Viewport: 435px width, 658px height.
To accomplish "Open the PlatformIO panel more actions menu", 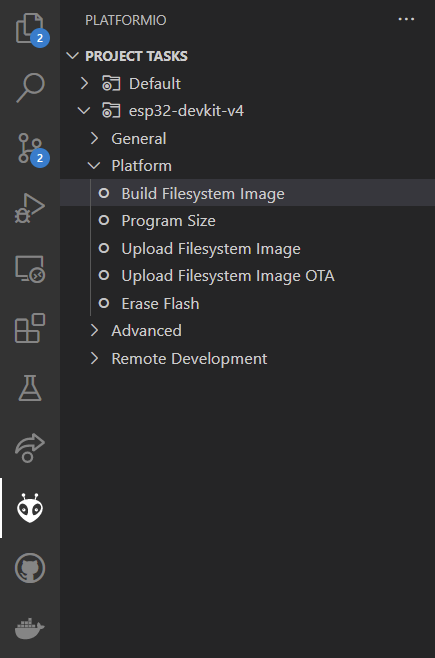I will [406, 19].
